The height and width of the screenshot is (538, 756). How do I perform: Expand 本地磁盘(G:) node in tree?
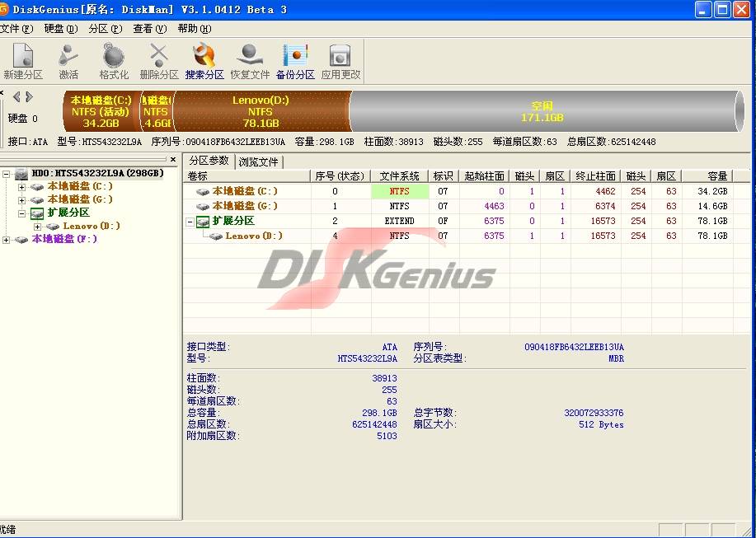click(21, 200)
